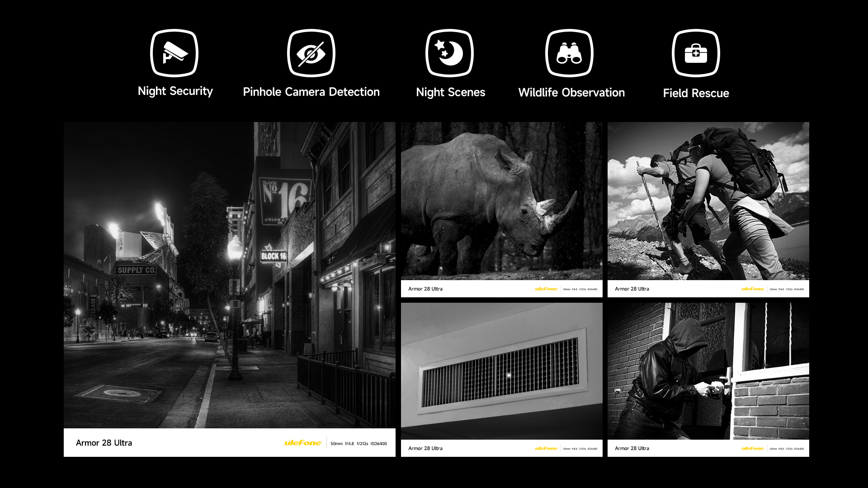Click Armor 28 Ulta caption under street photo
The image size is (868, 488).
pos(104,443)
